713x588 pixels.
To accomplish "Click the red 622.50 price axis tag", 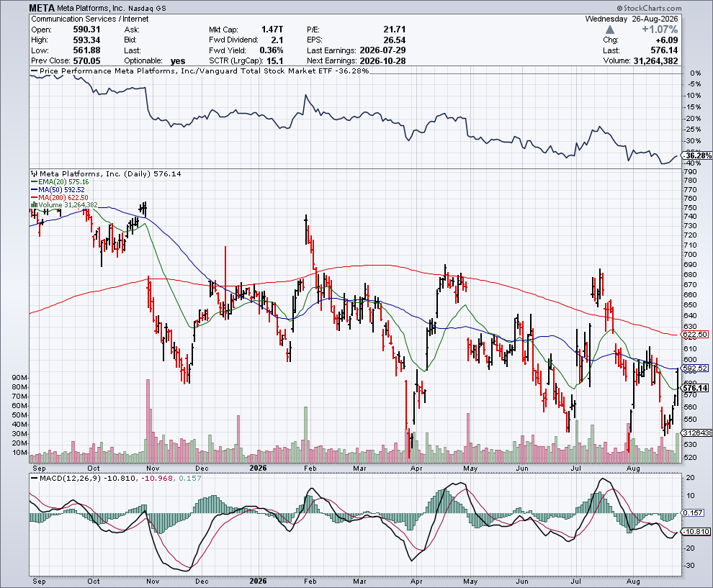I will click(695, 335).
